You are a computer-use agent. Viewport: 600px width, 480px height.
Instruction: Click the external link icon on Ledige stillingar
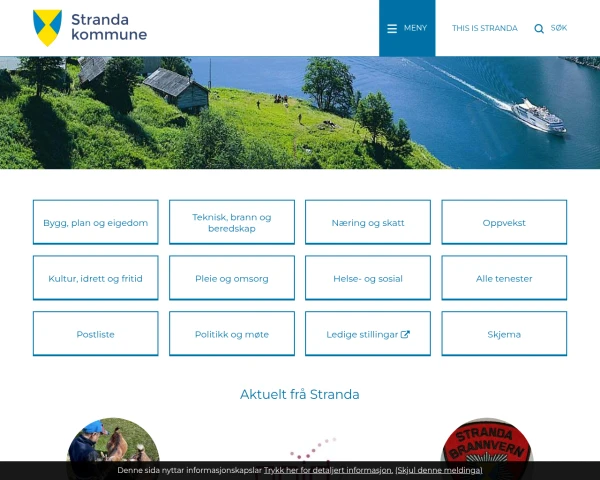(x=405, y=334)
